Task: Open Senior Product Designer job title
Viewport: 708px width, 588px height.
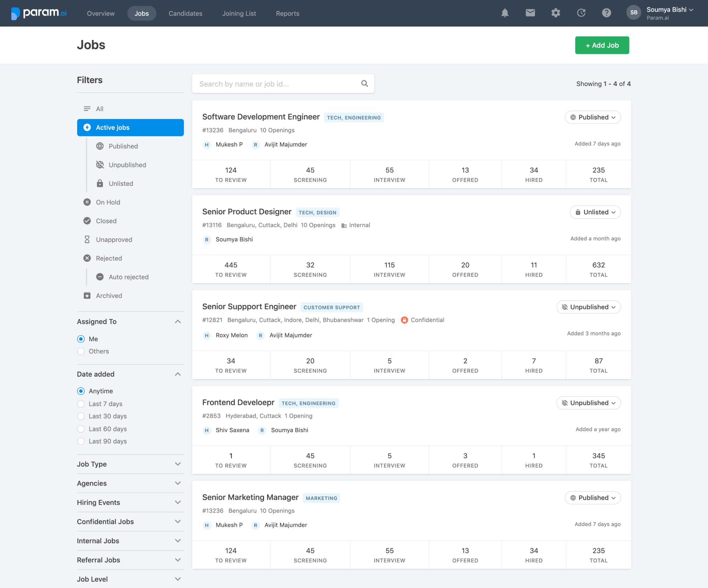Action: (247, 212)
